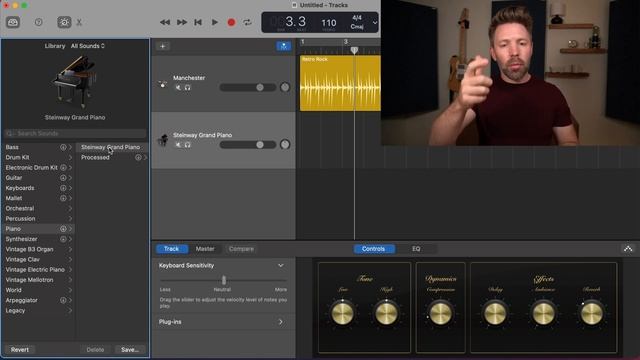Click the Fast Forward transport button
This screenshot has width=640, height=360.
click(182, 22)
